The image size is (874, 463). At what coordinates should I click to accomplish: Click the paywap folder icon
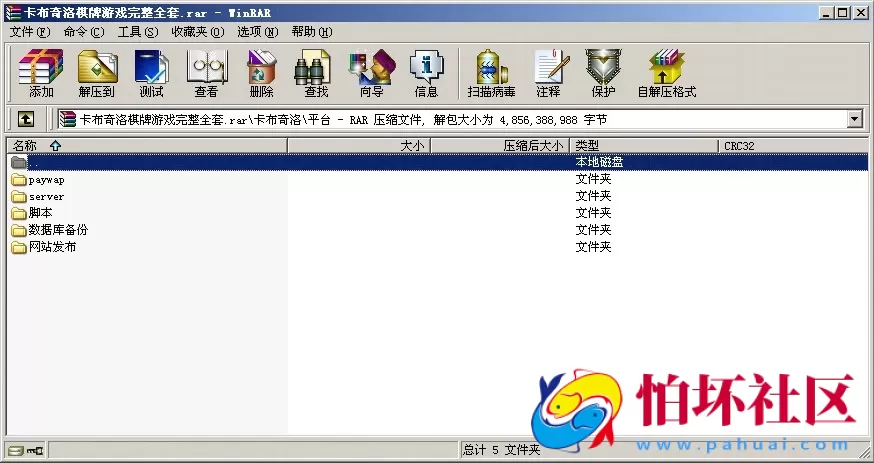point(20,180)
